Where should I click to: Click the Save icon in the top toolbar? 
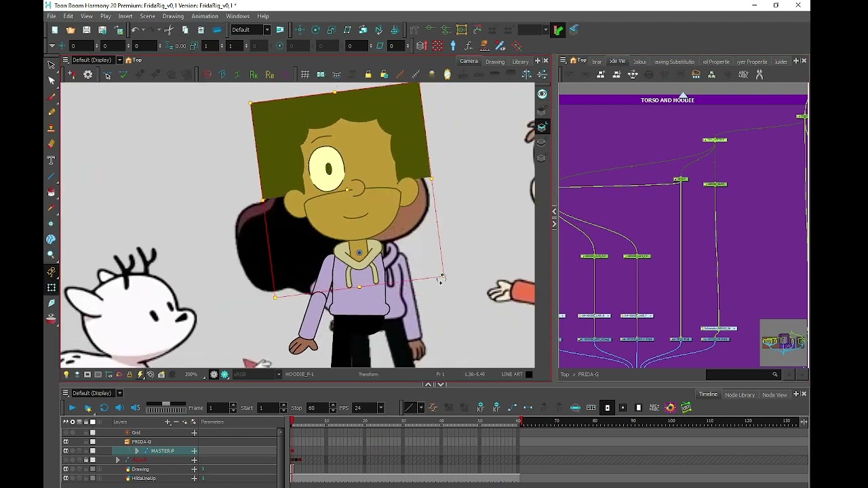(x=86, y=30)
